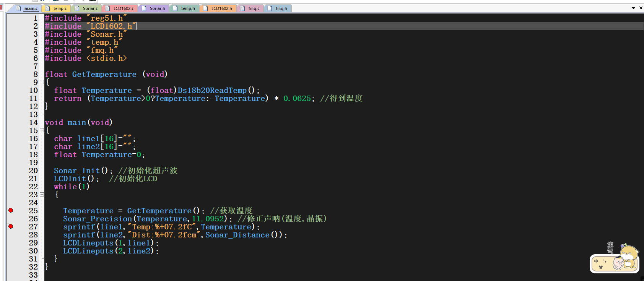644x281 pixels.
Task: Click the file icon on the LCD1602.h tab
Action: tap(205, 8)
